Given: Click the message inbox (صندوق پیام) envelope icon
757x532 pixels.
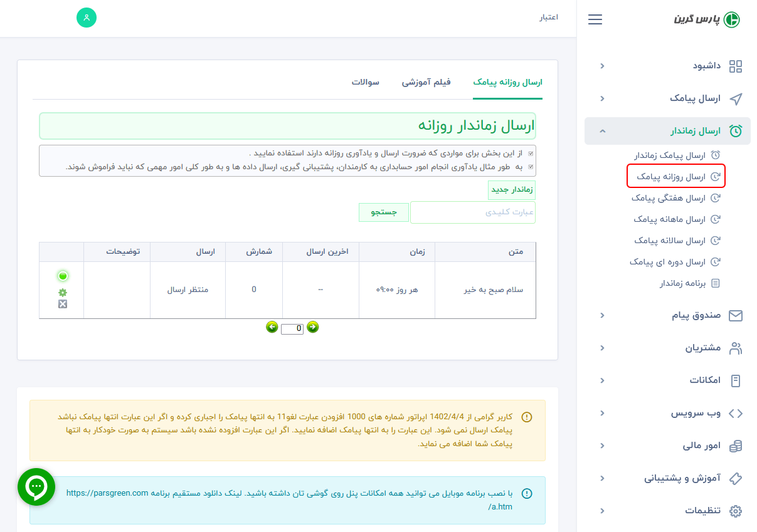Looking at the screenshot, I should pyautogui.click(x=736, y=315).
